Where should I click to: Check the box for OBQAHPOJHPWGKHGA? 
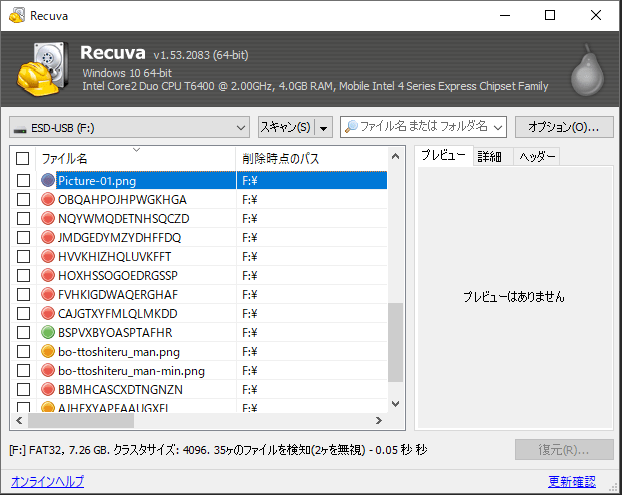23,199
